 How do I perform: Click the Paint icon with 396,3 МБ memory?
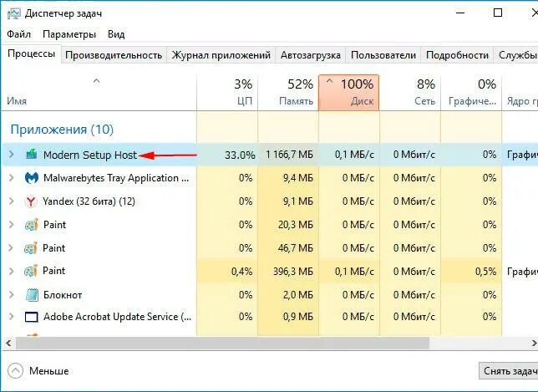coord(31,271)
